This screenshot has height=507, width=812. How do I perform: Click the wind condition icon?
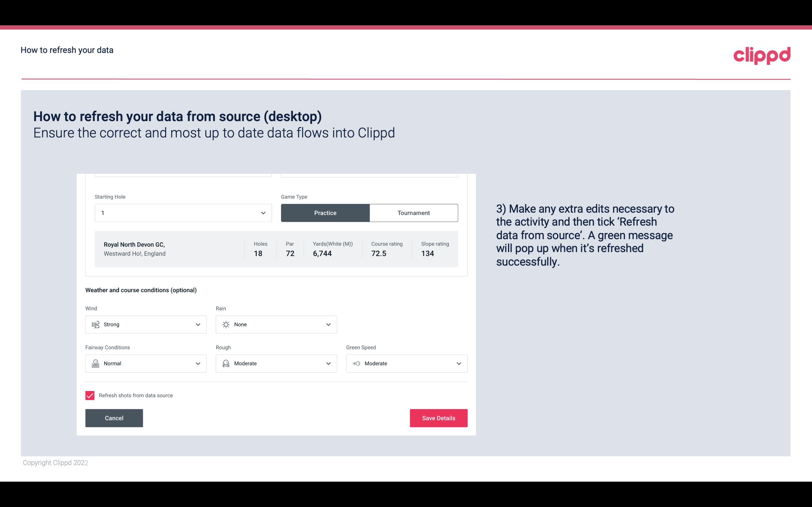coord(95,324)
